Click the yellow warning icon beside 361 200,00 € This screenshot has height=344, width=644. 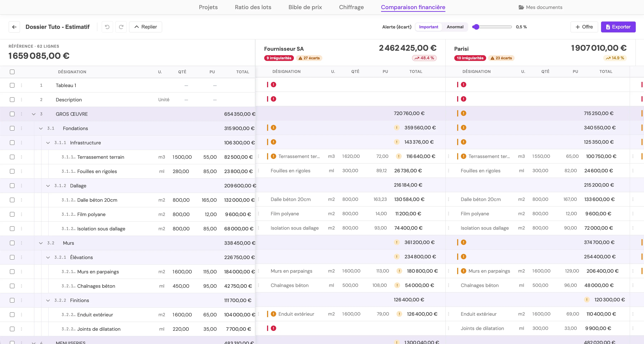click(397, 242)
